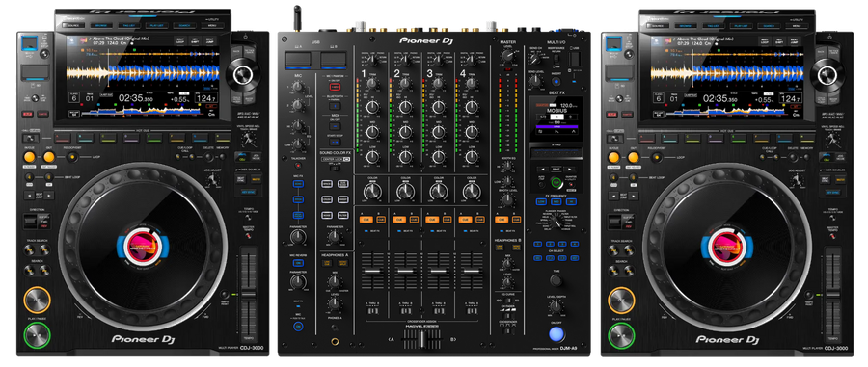The height and width of the screenshot is (367, 868).
Task: Skip to next track on left CDJ
Action: 44,249
